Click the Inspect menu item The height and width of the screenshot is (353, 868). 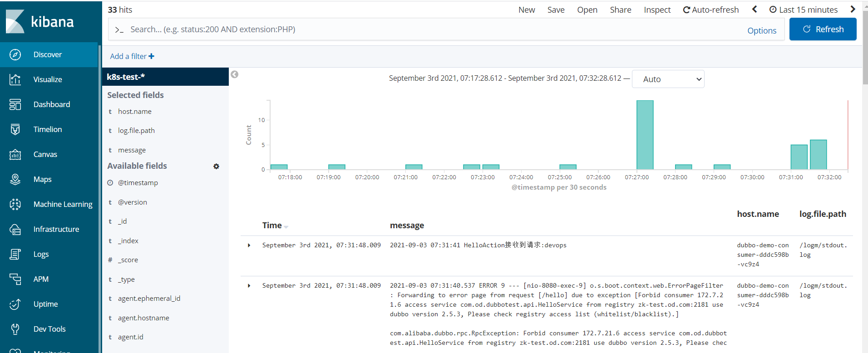(x=657, y=10)
